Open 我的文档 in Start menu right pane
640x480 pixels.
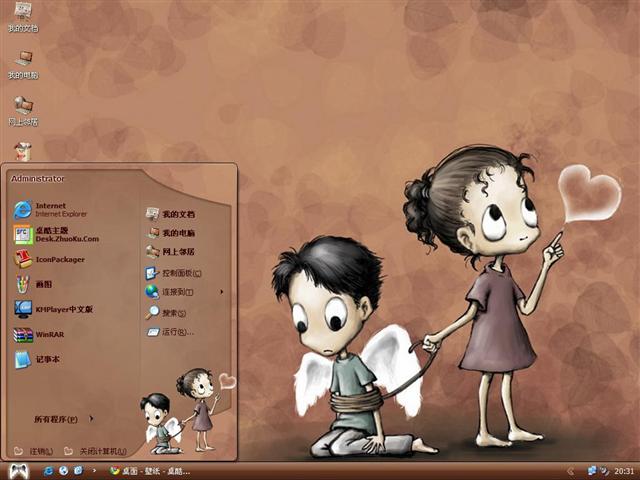tap(170, 214)
